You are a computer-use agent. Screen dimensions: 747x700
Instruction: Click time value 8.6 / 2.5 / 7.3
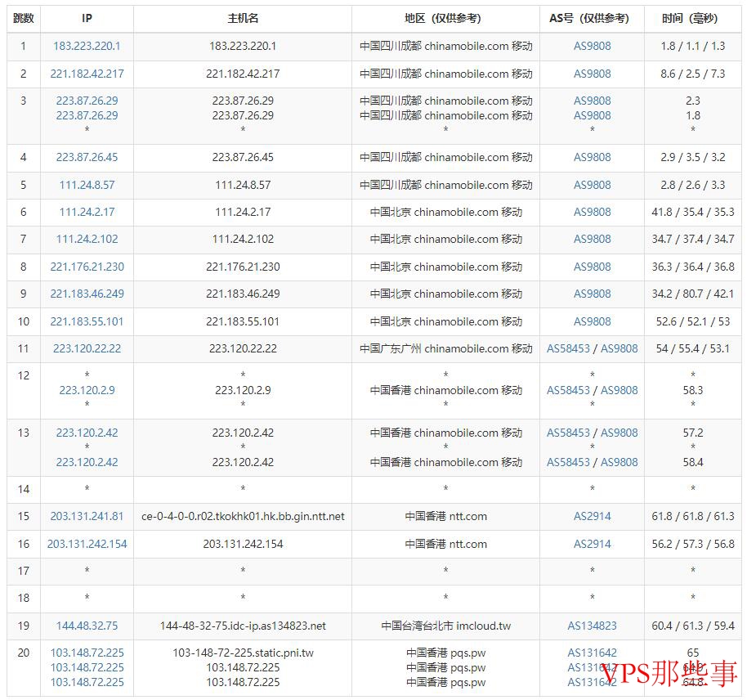pyautogui.click(x=693, y=74)
